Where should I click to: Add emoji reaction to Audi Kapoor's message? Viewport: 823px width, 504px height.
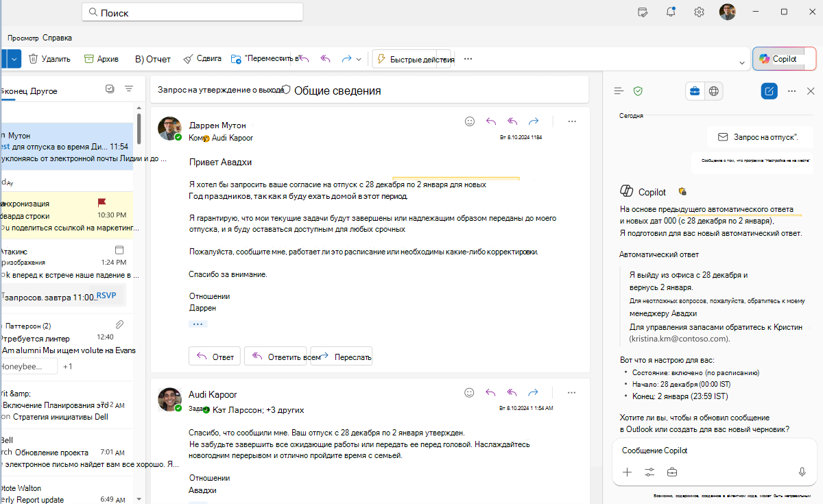(x=470, y=393)
